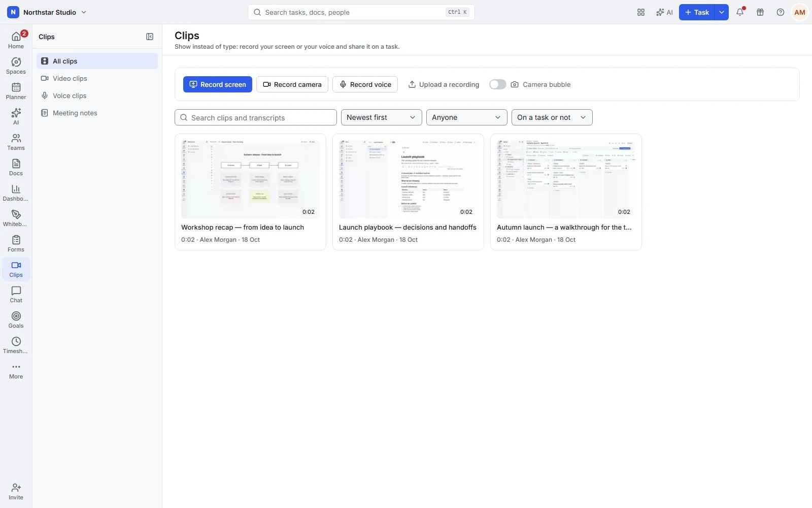Open the AM user avatar
The height and width of the screenshot is (508, 812).
tap(800, 12)
